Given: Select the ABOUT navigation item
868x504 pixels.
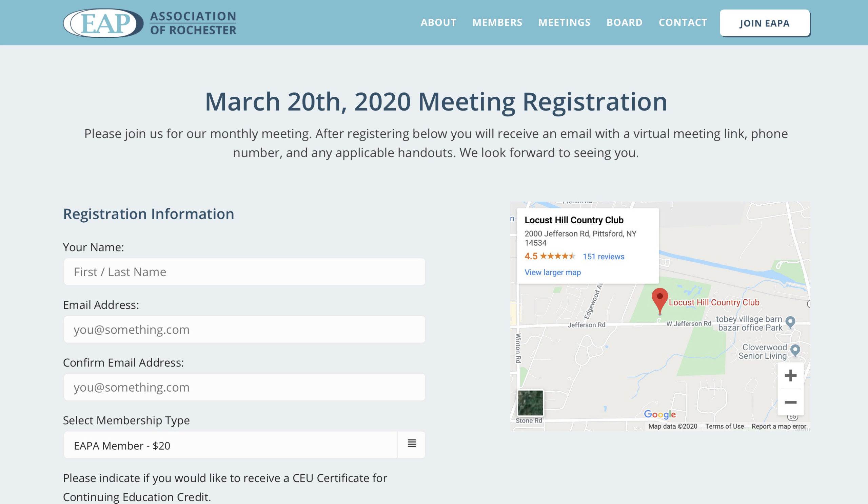Looking at the screenshot, I should click(x=438, y=23).
